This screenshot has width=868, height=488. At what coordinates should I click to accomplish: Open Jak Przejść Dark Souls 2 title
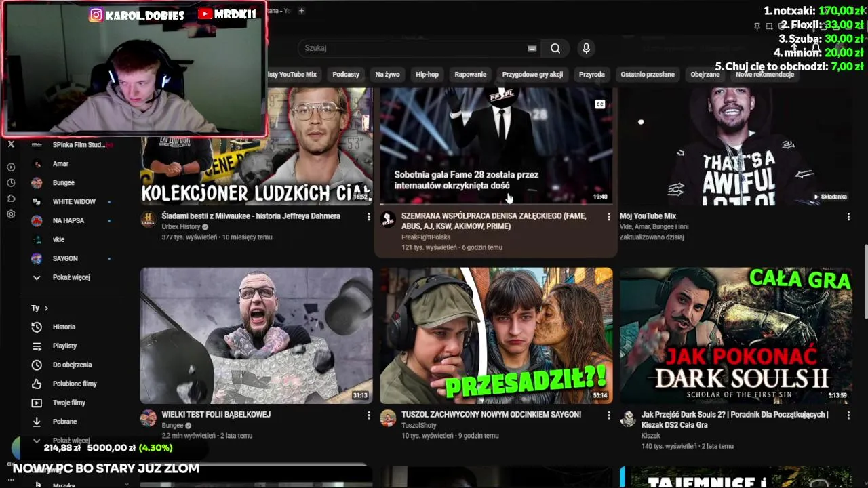pos(735,420)
